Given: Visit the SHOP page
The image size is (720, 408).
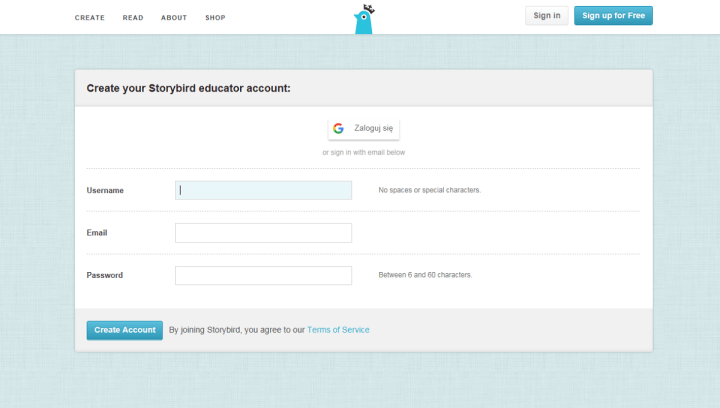Looking at the screenshot, I should click(215, 18).
